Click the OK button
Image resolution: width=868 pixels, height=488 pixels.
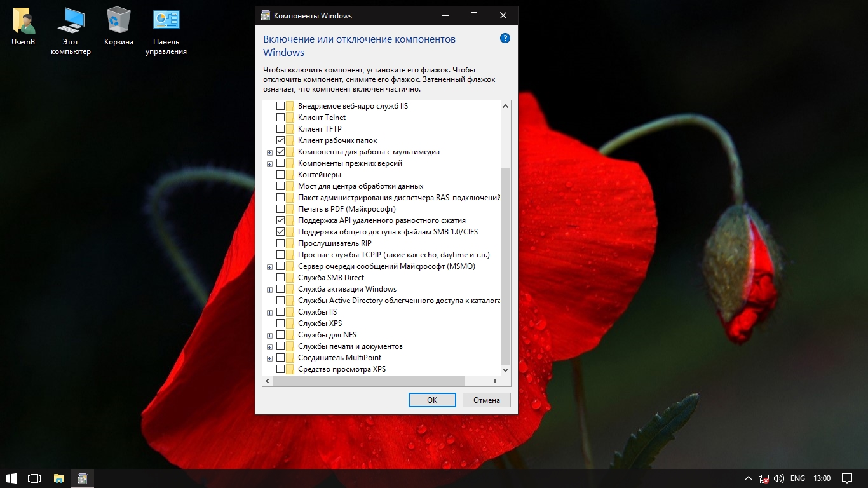(x=432, y=400)
